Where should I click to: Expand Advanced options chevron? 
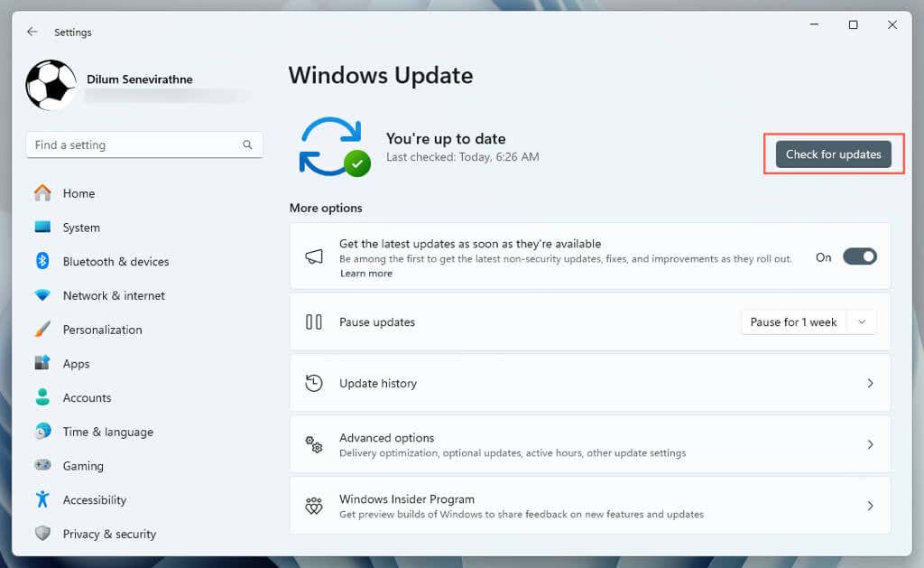[871, 444]
